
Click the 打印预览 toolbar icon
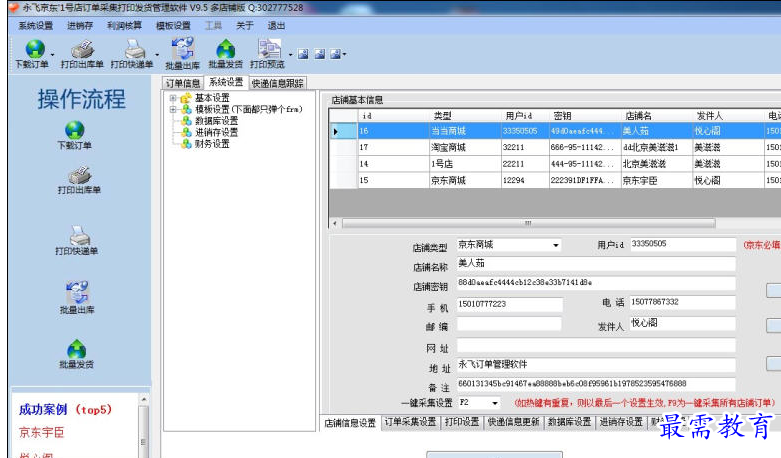click(x=269, y=49)
